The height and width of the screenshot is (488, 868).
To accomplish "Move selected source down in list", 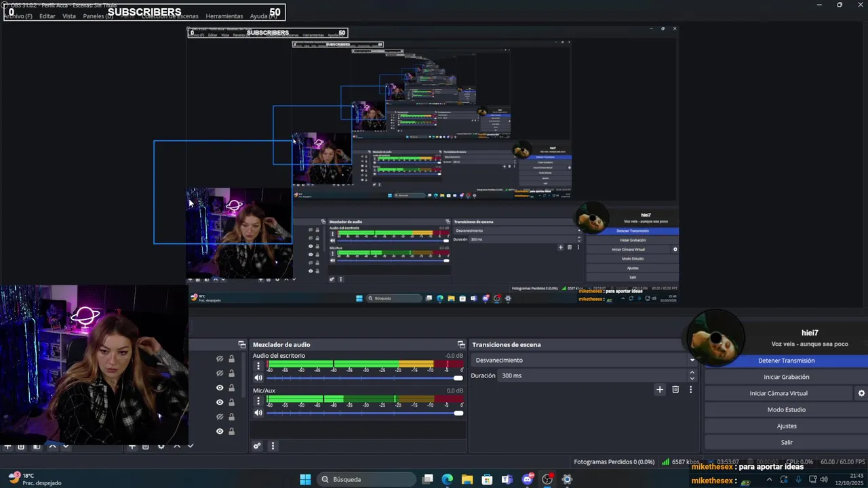I will [191, 447].
